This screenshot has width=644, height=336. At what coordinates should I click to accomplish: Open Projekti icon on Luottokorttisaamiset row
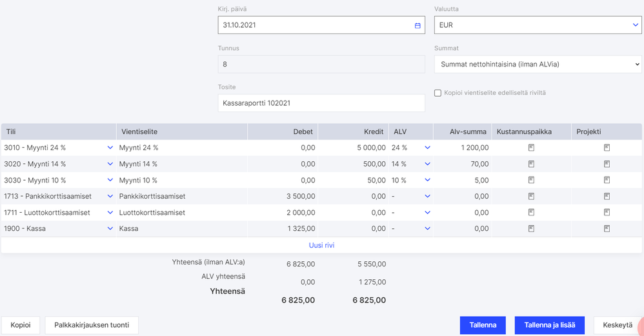tap(607, 212)
